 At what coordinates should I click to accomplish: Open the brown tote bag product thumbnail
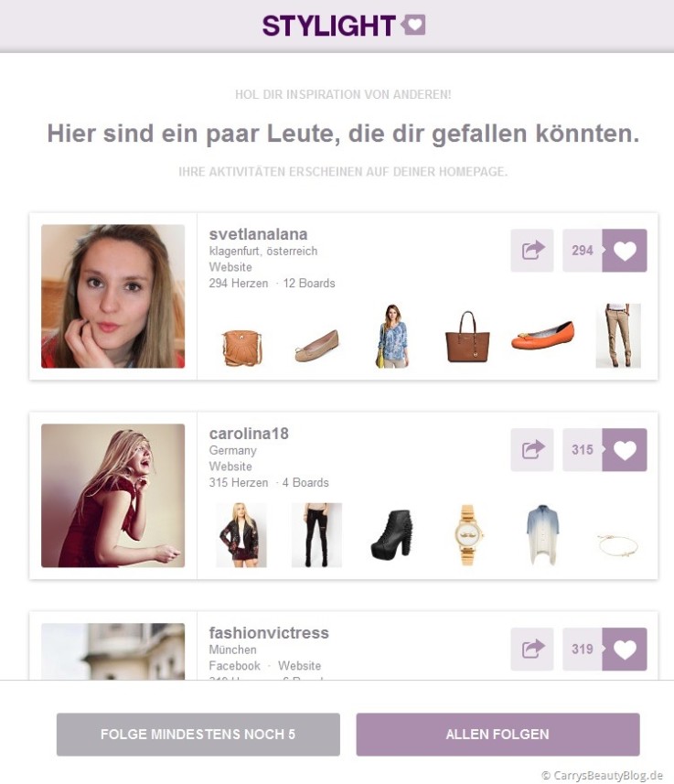click(467, 336)
